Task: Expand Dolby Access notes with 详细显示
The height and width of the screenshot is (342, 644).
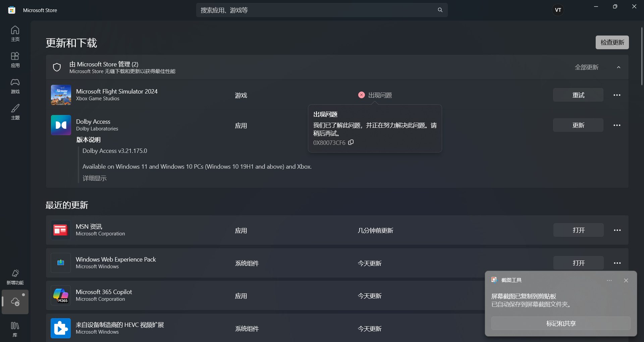Action: [95, 178]
